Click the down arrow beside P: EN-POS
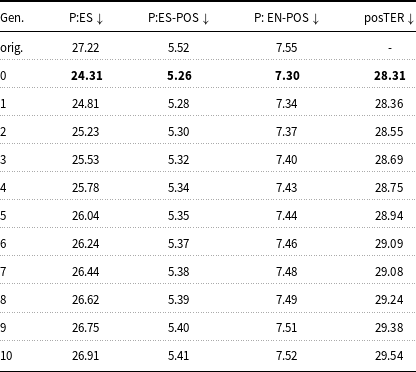The height and width of the screenshot is (372, 416). pos(316,19)
